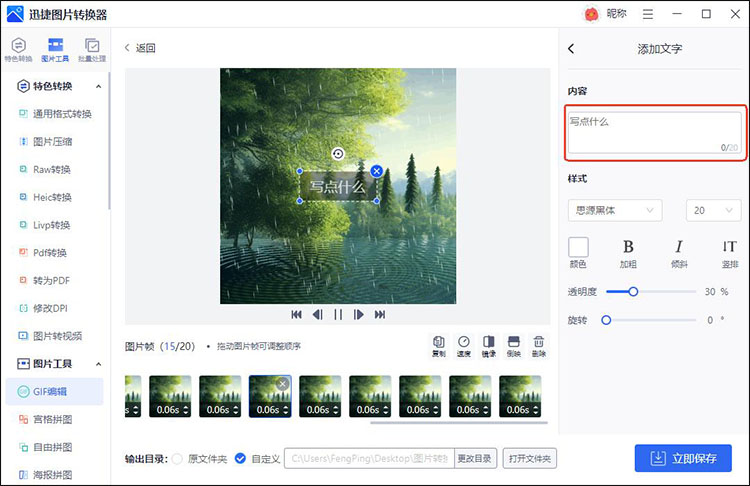
Task: Click the output directory path field
Action: tap(369, 458)
